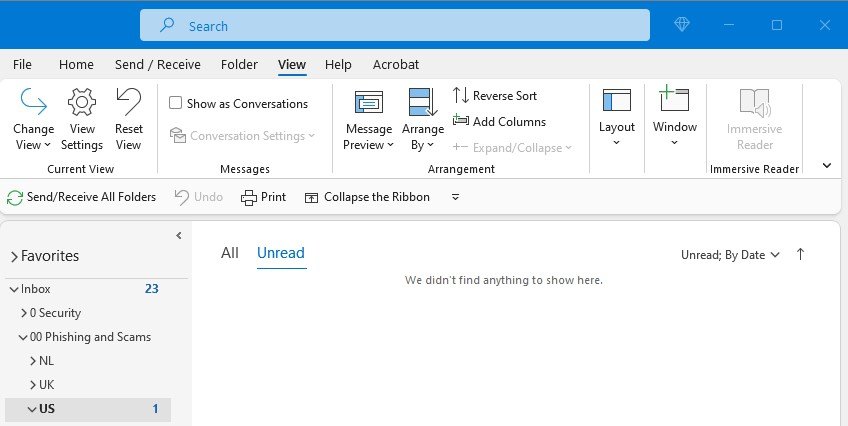Screen dimensions: 848x426
Task: Select the View ribbon tab
Action: pyautogui.click(x=292, y=64)
